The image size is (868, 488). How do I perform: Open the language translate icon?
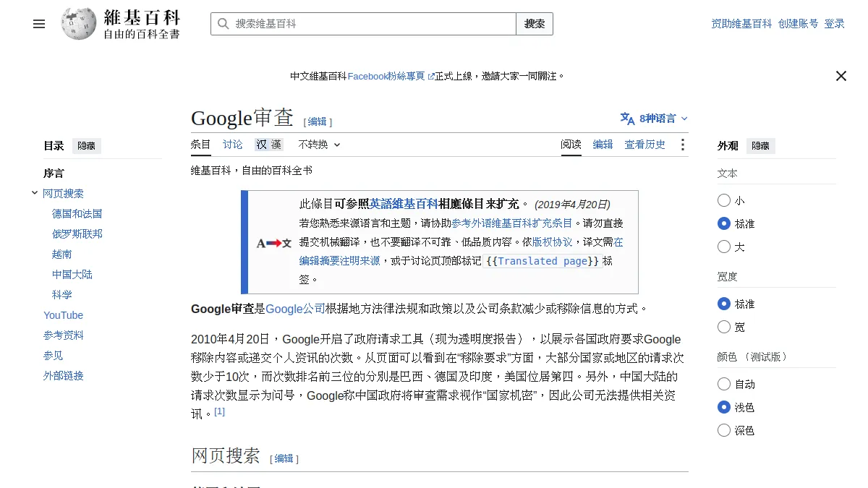pos(627,119)
